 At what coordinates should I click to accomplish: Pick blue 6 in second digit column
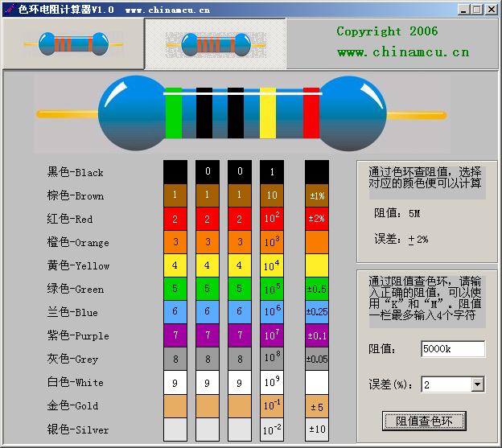tap(208, 312)
